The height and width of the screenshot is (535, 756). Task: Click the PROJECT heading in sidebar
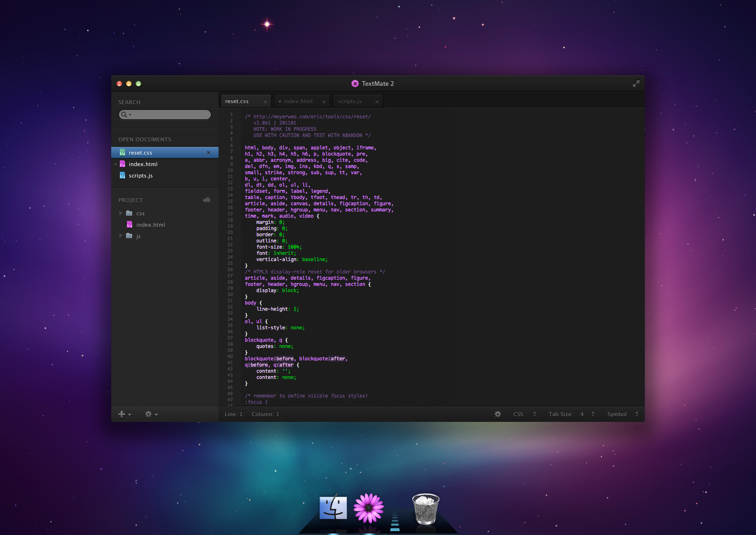[x=130, y=200]
